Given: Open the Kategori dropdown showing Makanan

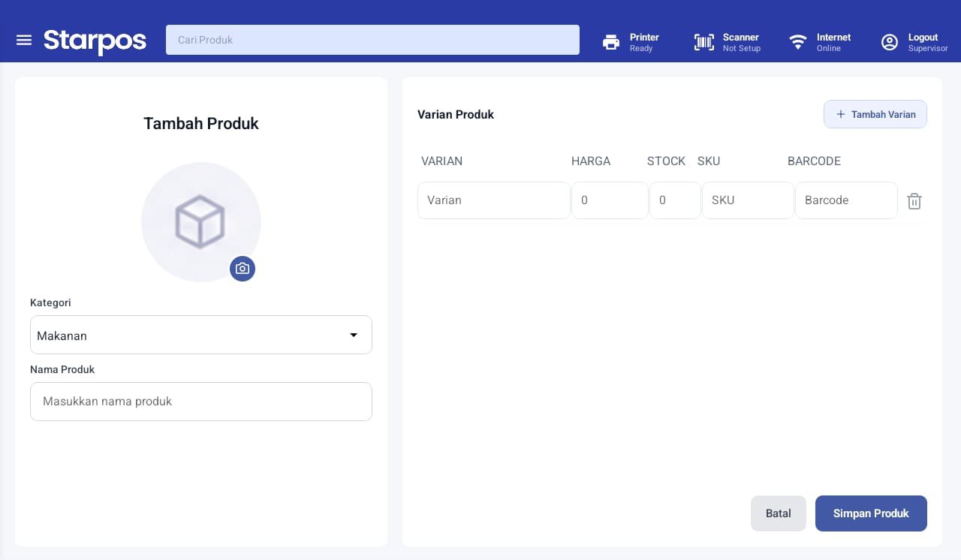Looking at the screenshot, I should pos(201,335).
